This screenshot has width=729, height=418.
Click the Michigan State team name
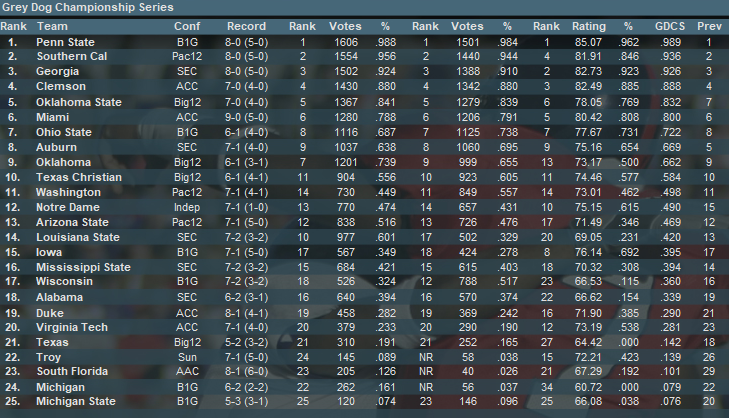pyautogui.click(x=76, y=401)
